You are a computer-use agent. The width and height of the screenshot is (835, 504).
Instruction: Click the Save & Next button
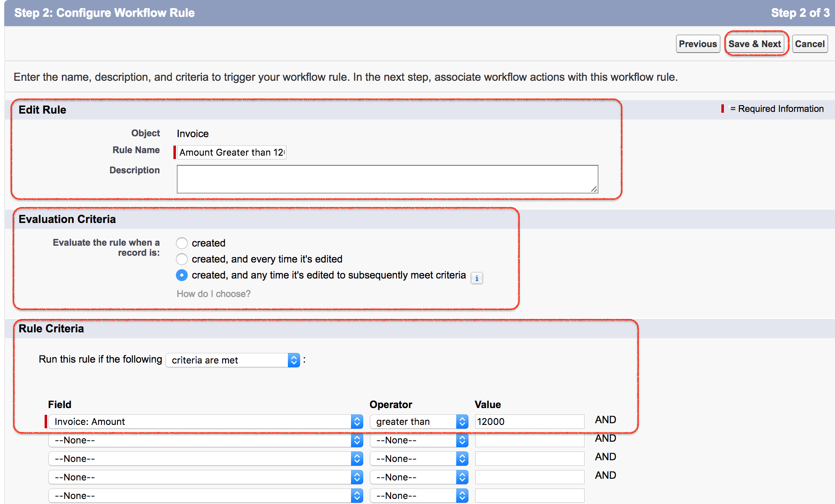(755, 44)
